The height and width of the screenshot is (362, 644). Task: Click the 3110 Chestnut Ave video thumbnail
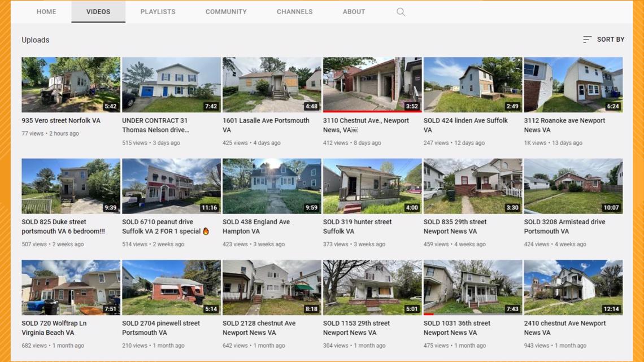(x=372, y=85)
